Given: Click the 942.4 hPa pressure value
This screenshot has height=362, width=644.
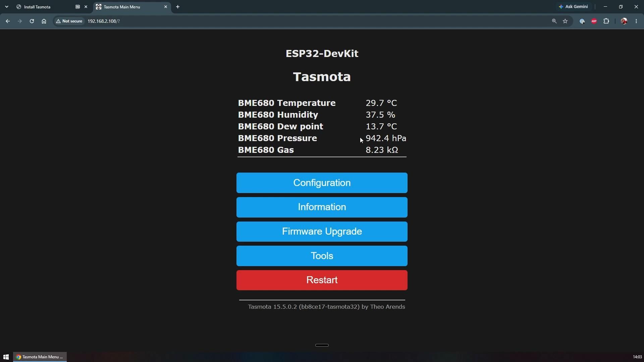Looking at the screenshot, I should tap(386, 138).
